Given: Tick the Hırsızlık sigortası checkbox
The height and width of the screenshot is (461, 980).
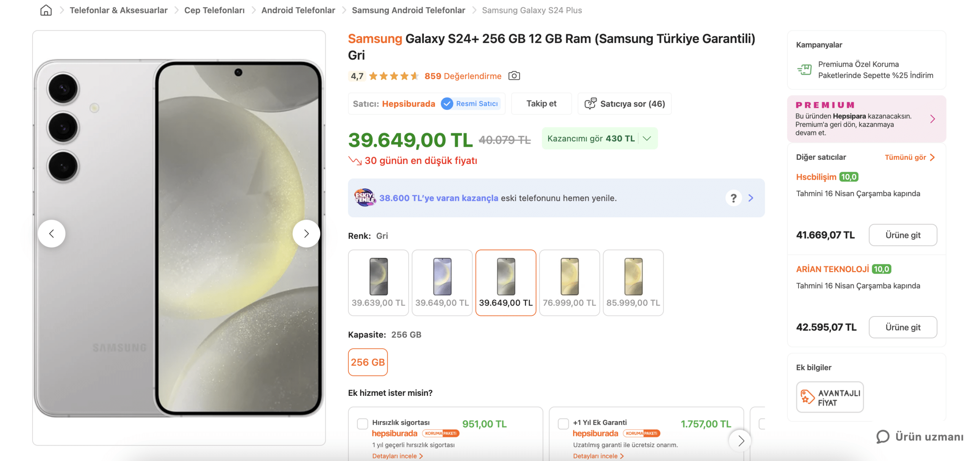Looking at the screenshot, I should [x=362, y=424].
